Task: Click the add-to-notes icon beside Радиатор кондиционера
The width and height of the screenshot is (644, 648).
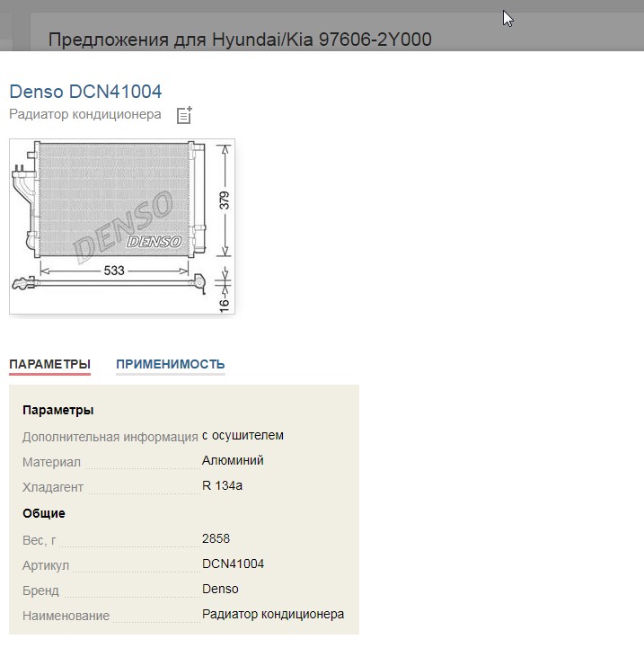Action: [x=184, y=115]
